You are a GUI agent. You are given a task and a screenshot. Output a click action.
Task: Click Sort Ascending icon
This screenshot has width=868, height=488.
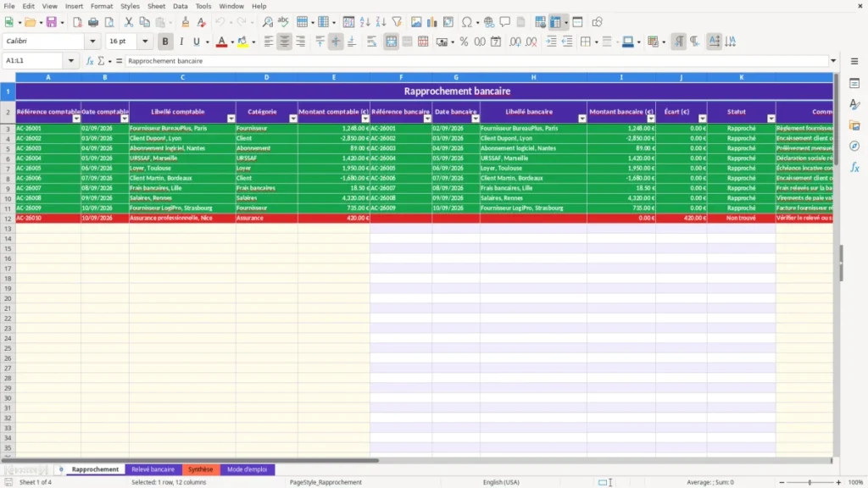[x=364, y=22]
